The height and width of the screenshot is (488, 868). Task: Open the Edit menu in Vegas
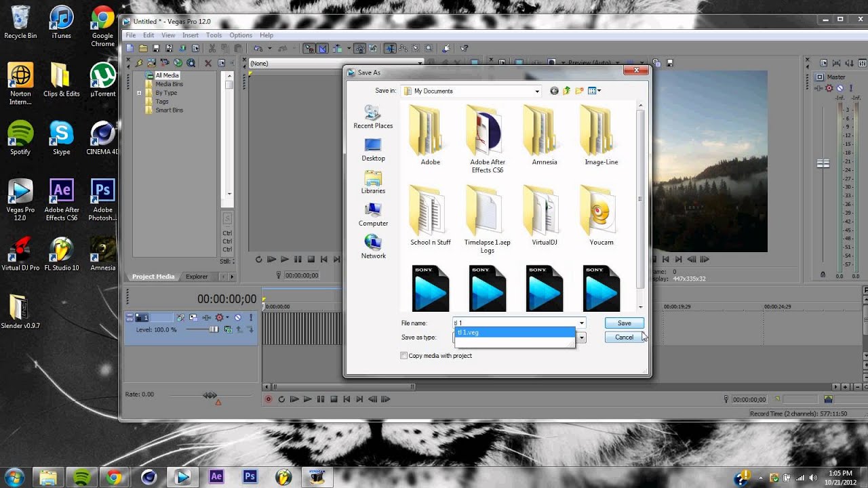pyautogui.click(x=148, y=35)
